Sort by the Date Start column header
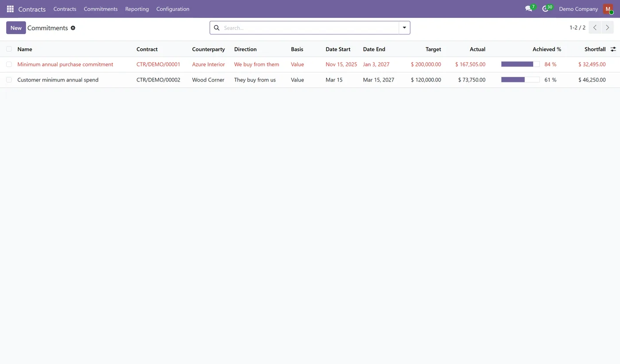 click(x=338, y=49)
